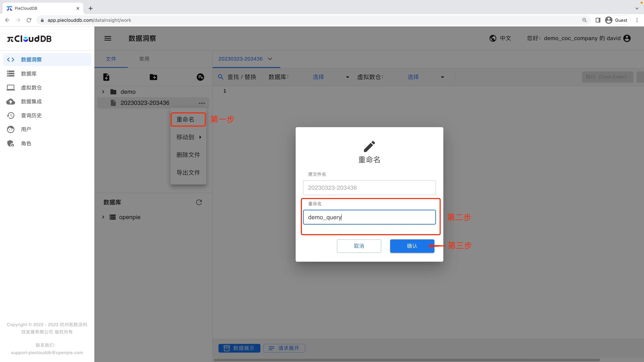Refresh the 数据库 panel
The height and width of the screenshot is (362, 644).
coord(199,202)
